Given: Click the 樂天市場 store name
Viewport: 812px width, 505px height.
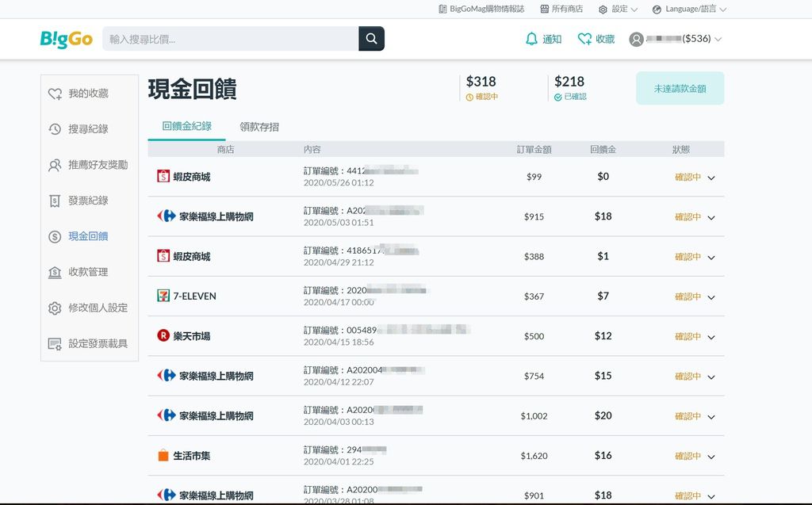Looking at the screenshot, I should [x=192, y=336].
